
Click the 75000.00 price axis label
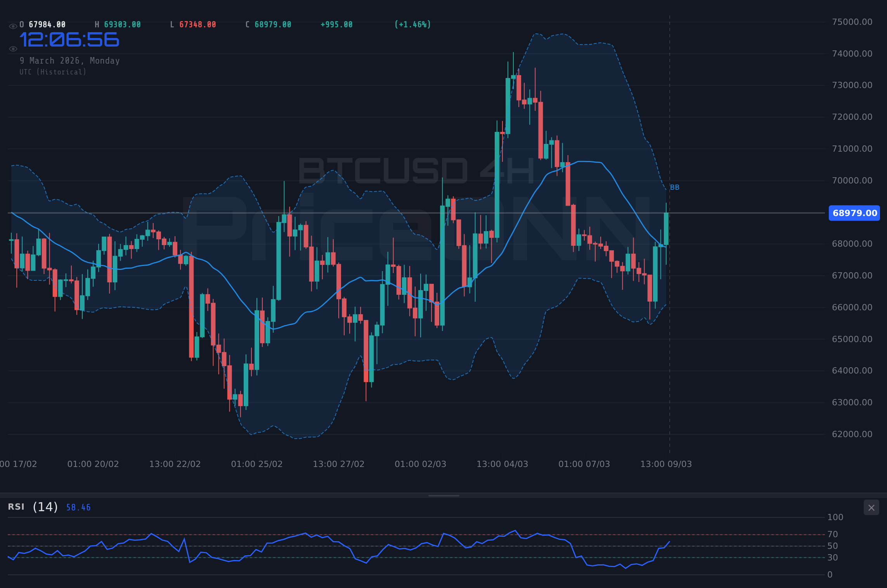click(852, 22)
